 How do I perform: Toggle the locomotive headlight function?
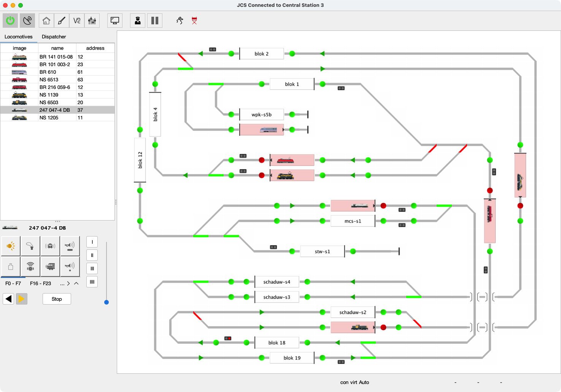11,246
